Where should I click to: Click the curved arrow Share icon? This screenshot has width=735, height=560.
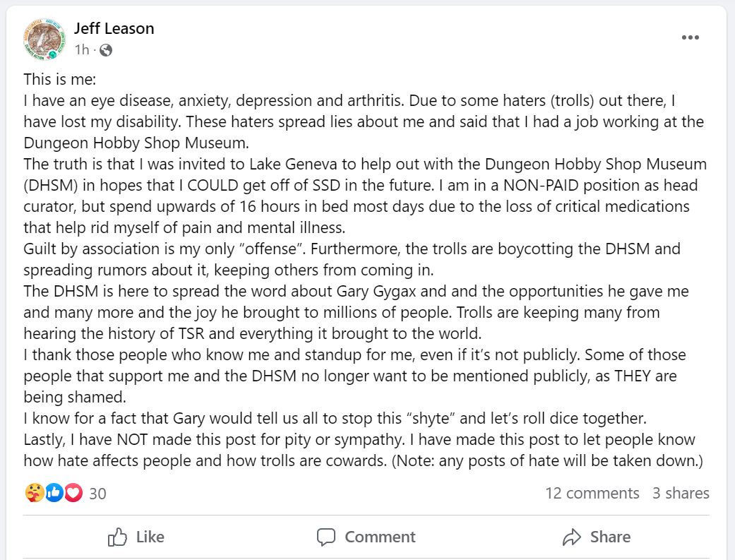(571, 537)
